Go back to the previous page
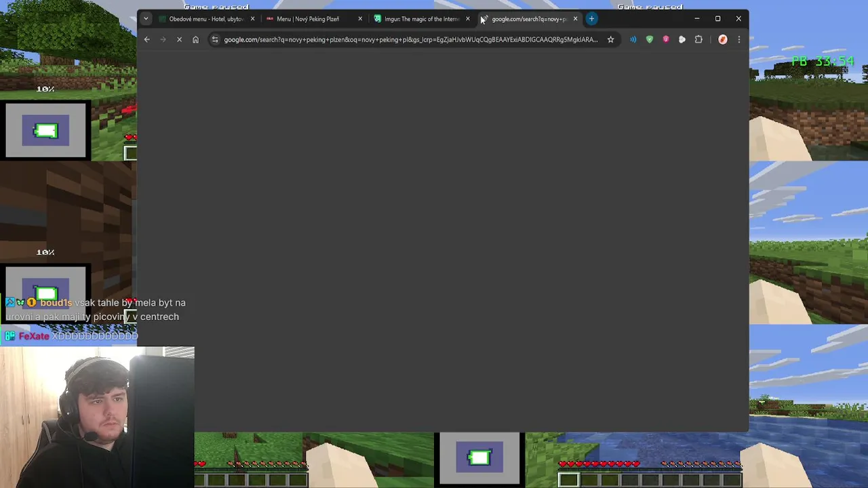Image resolution: width=868 pixels, height=488 pixels. tap(146, 39)
